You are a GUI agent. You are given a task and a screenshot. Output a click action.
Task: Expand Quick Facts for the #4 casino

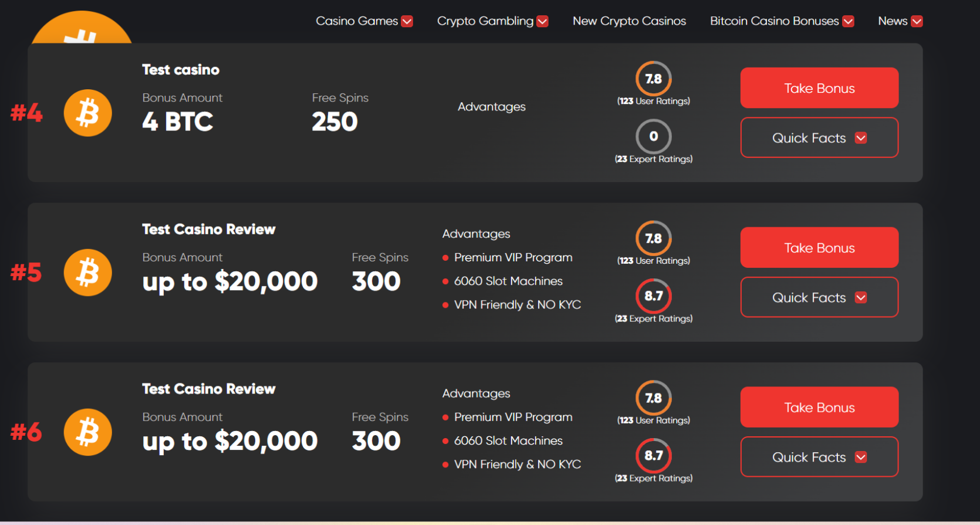[x=819, y=138]
